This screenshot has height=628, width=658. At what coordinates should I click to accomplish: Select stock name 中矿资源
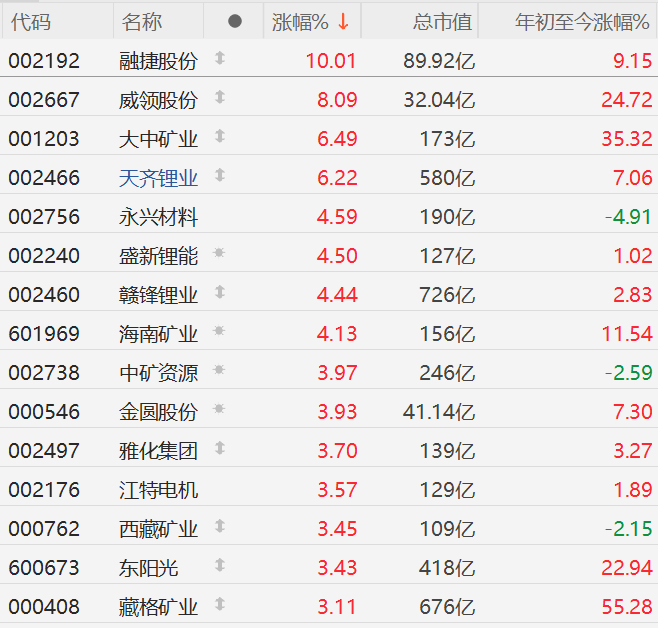tap(158, 373)
